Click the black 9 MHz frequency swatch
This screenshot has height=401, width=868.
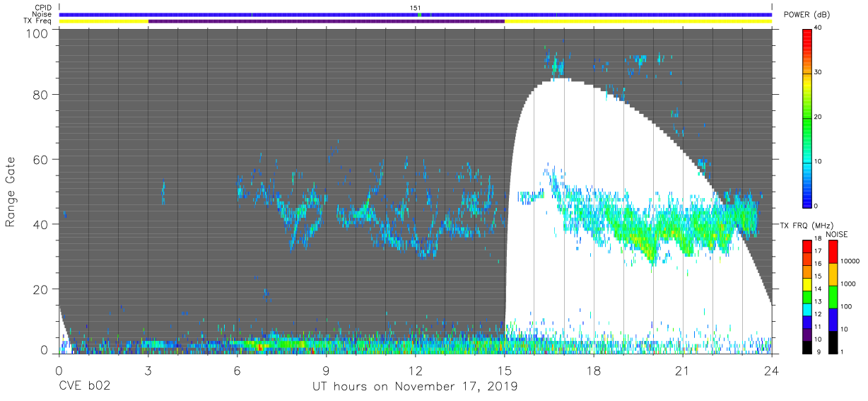[807, 348]
